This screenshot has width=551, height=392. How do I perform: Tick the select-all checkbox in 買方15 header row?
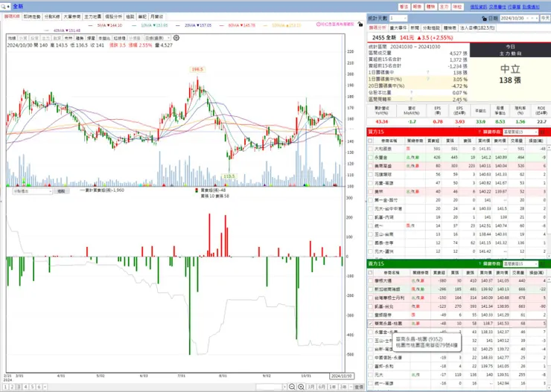tap(370, 141)
